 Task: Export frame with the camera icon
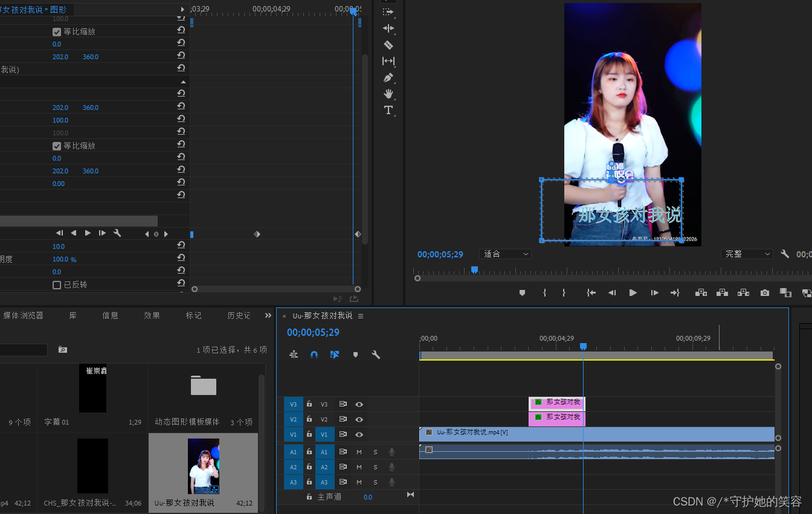coord(765,292)
